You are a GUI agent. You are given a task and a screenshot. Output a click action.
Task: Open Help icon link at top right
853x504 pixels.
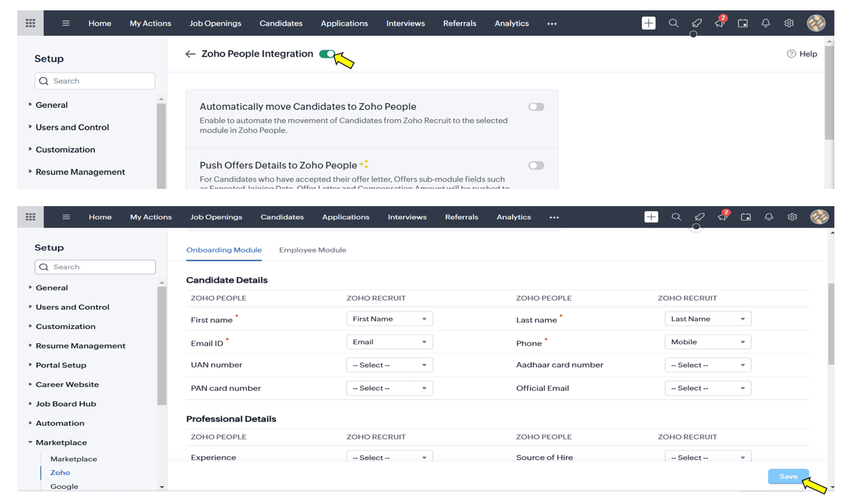click(802, 54)
